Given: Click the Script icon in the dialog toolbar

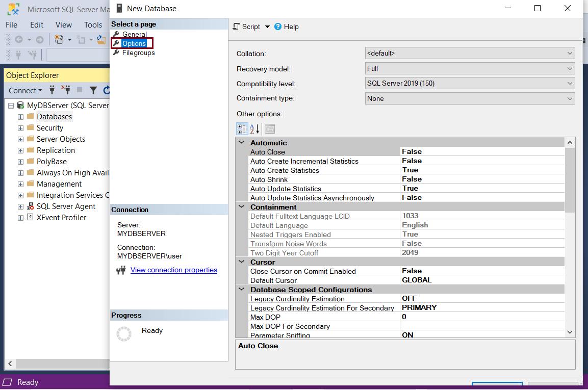Looking at the screenshot, I should pos(236,27).
